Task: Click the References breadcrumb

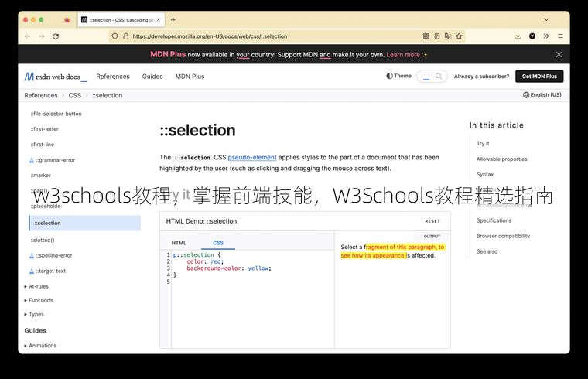Action: coord(41,96)
